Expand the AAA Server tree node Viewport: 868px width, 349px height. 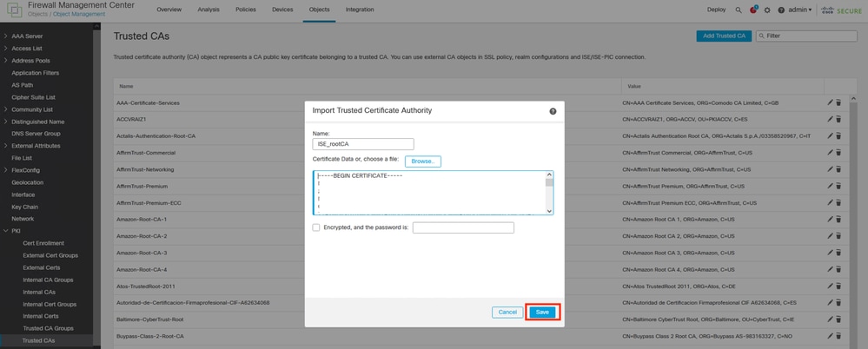(5, 36)
